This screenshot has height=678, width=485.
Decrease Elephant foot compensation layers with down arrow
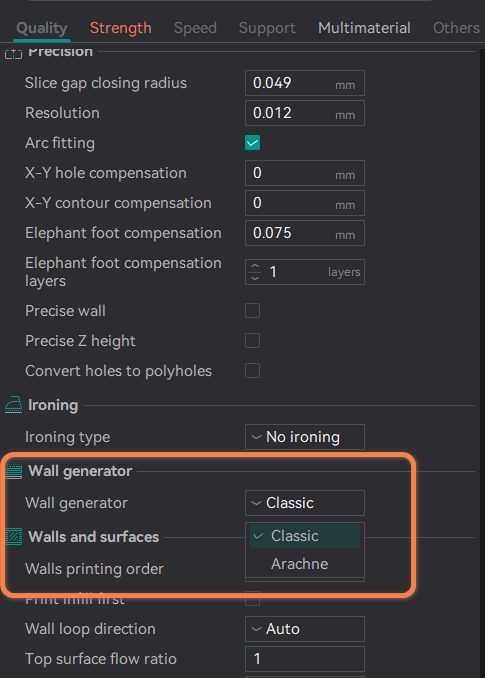pos(255,277)
